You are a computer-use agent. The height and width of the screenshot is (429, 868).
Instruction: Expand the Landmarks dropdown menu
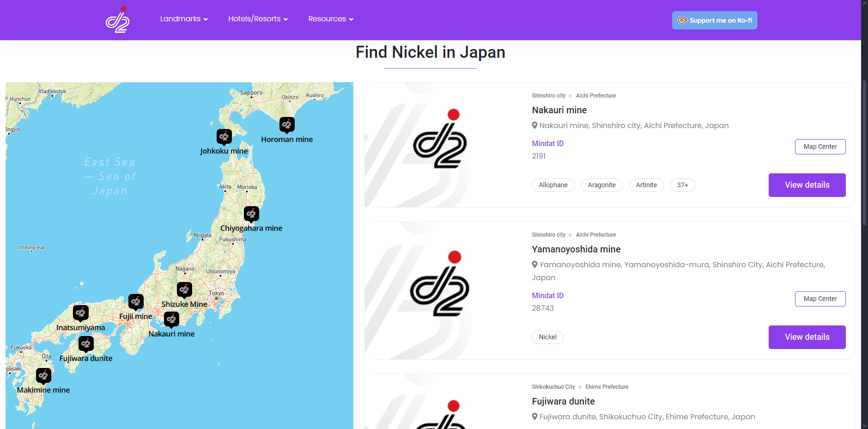184,19
